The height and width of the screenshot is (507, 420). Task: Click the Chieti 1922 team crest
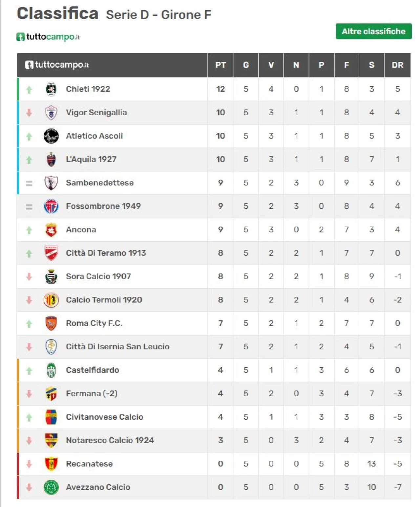coord(51,89)
